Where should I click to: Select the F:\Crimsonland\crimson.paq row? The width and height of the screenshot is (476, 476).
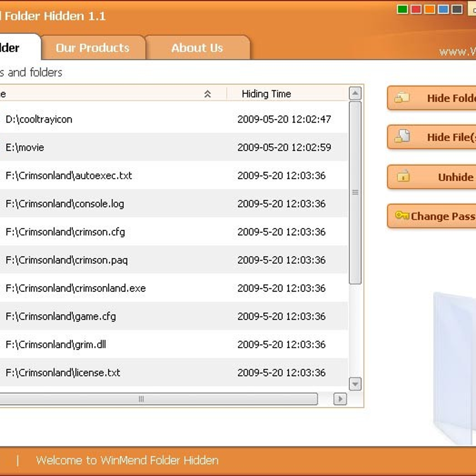point(174,260)
